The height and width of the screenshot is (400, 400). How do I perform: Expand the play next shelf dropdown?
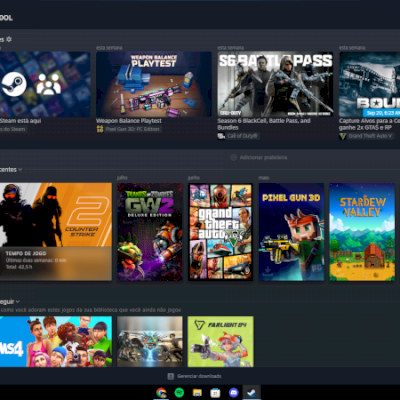[x=18, y=302]
